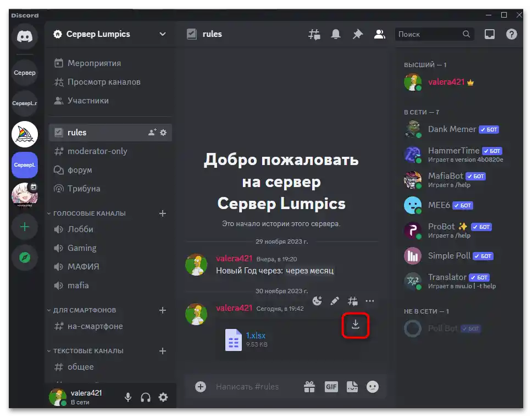Add a reaction to today's message
The image size is (532, 417).
point(317,301)
